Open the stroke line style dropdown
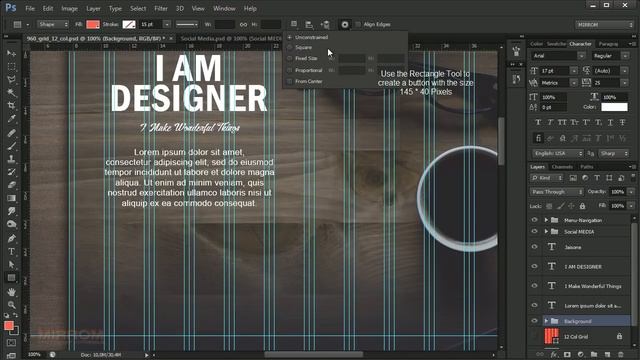Viewport: 640px width, 360px height. pyautogui.click(x=187, y=24)
